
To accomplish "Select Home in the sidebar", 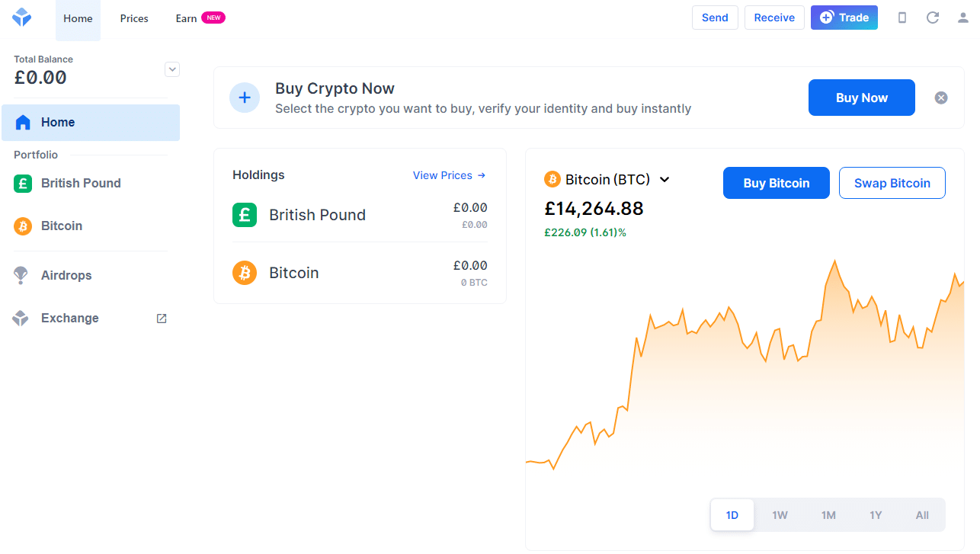I will pyautogui.click(x=91, y=123).
